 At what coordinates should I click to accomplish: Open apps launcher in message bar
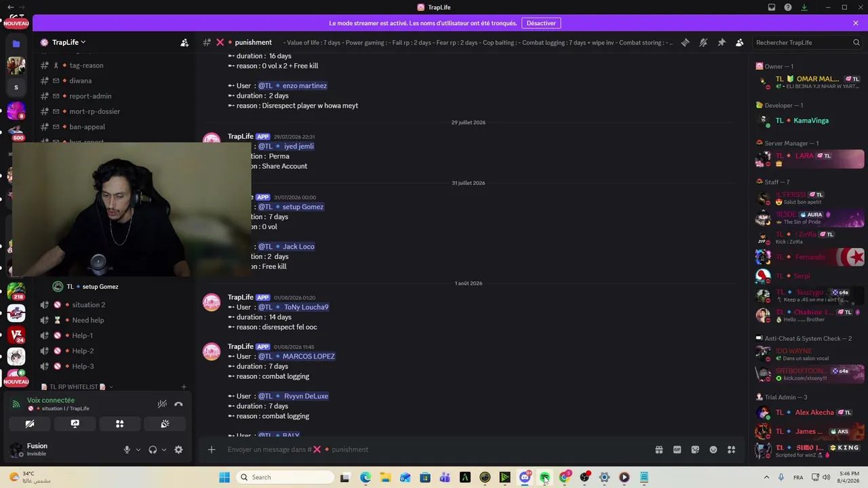[732, 449]
